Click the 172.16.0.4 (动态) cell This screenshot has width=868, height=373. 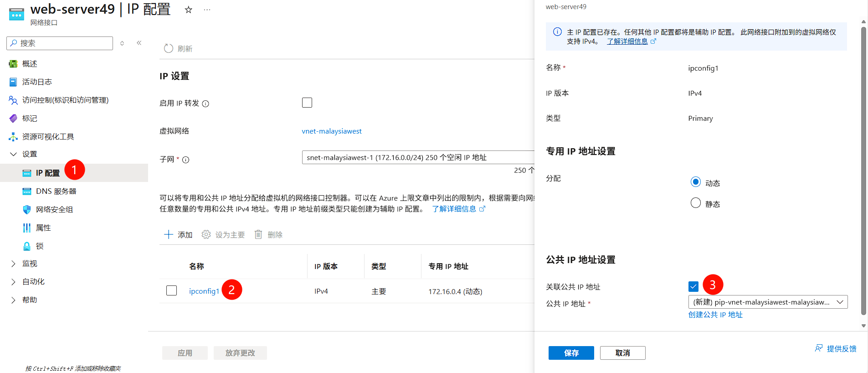(455, 291)
